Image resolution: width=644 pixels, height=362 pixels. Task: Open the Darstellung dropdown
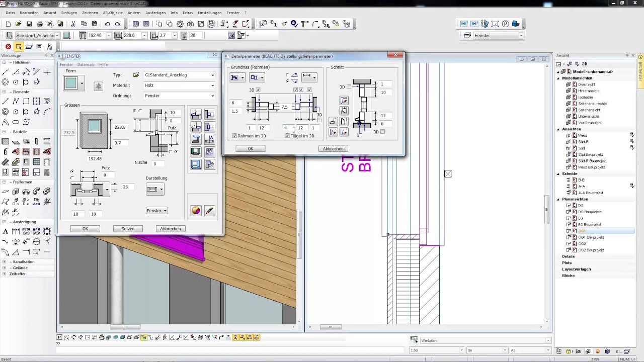tap(155, 189)
